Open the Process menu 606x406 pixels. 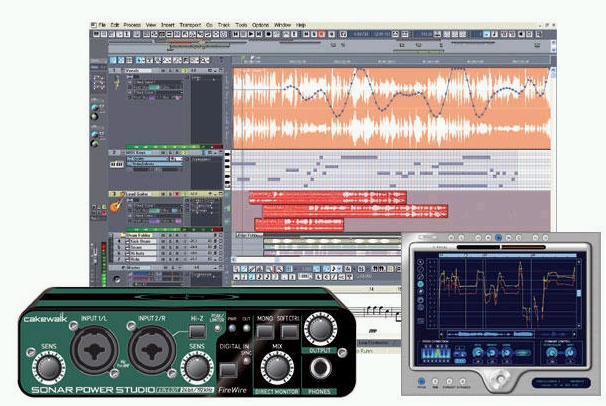(x=132, y=25)
